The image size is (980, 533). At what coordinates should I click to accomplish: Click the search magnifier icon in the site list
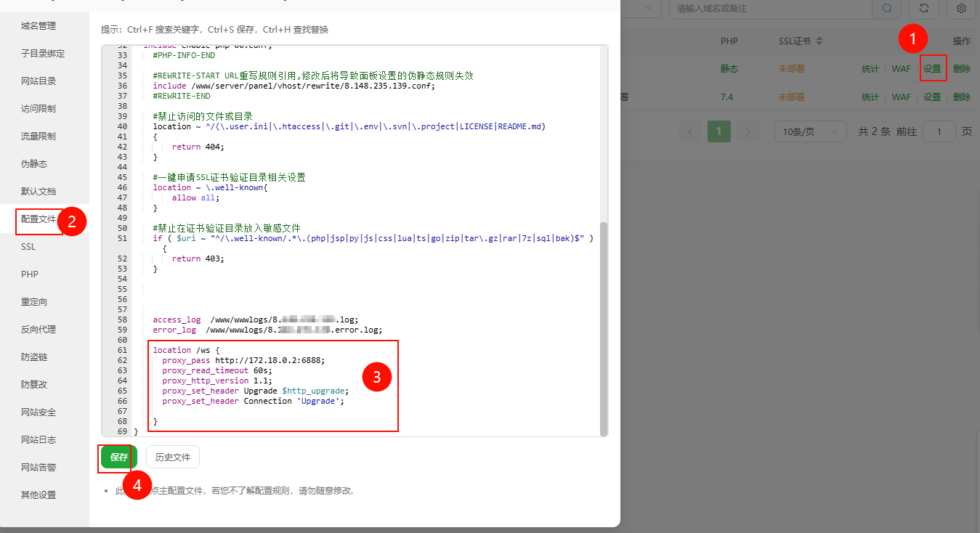click(887, 8)
